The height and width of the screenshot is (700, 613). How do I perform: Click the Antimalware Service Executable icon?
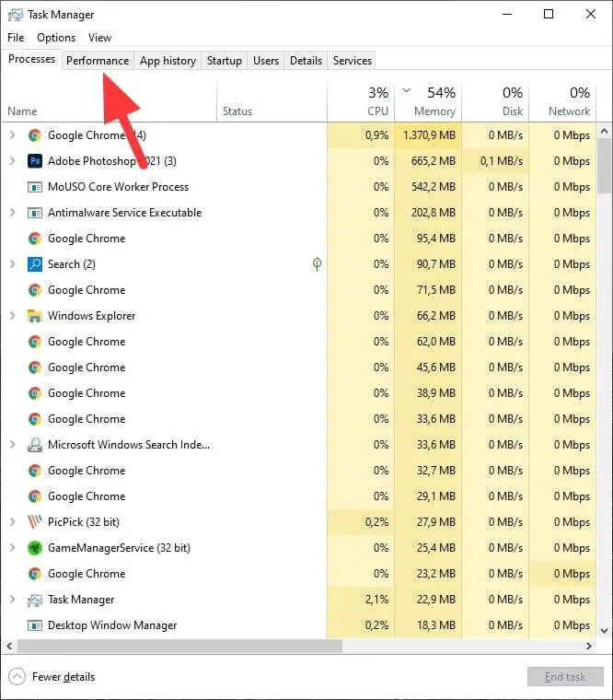[35, 213]
